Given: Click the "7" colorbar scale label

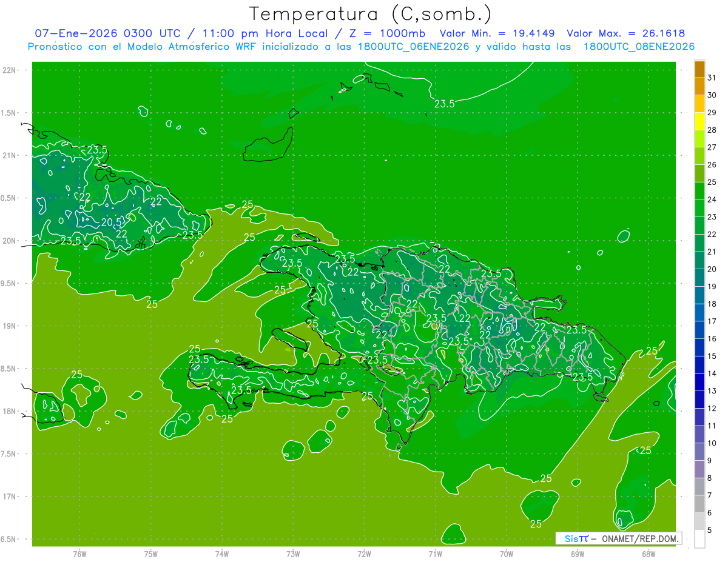Looking at the screenshot, I should (710, 495).
